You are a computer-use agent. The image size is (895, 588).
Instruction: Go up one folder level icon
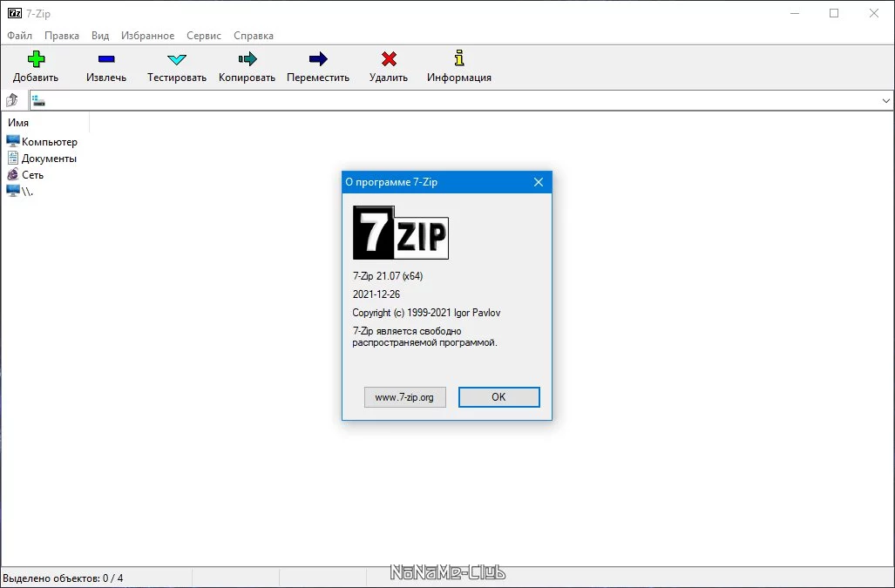(x=12, y=100)
